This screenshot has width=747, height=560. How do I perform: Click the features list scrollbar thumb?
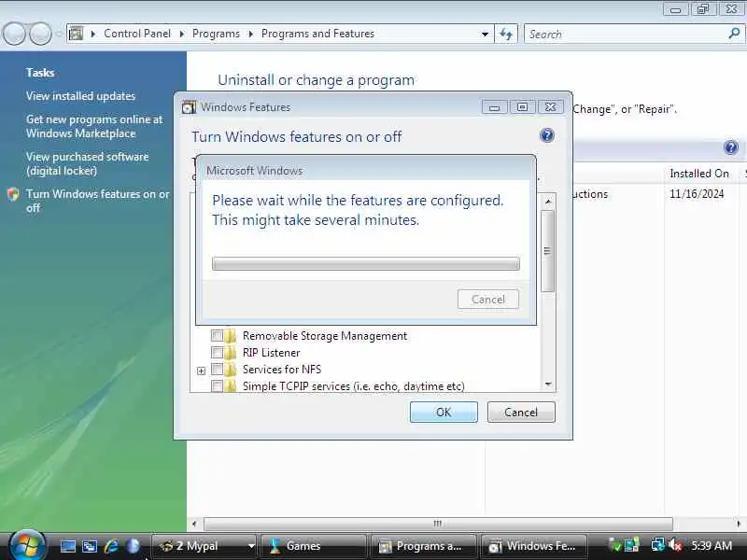548,250
